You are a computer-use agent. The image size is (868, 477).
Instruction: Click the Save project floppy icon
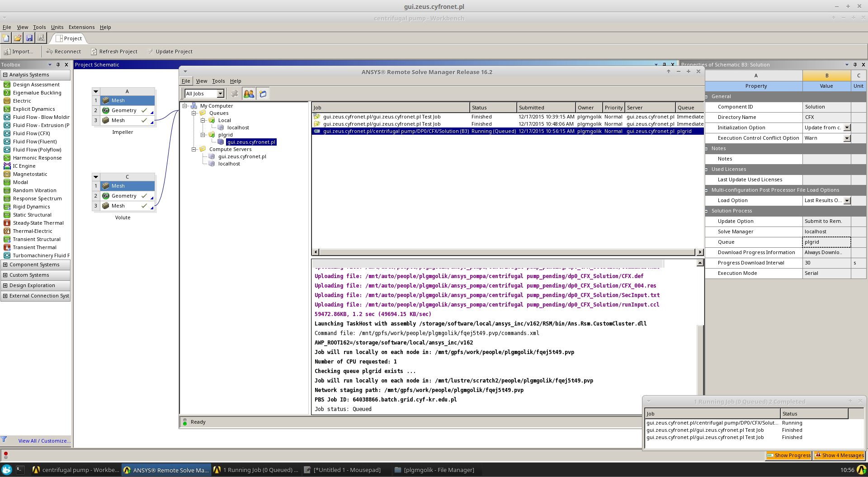pos(29,38)
